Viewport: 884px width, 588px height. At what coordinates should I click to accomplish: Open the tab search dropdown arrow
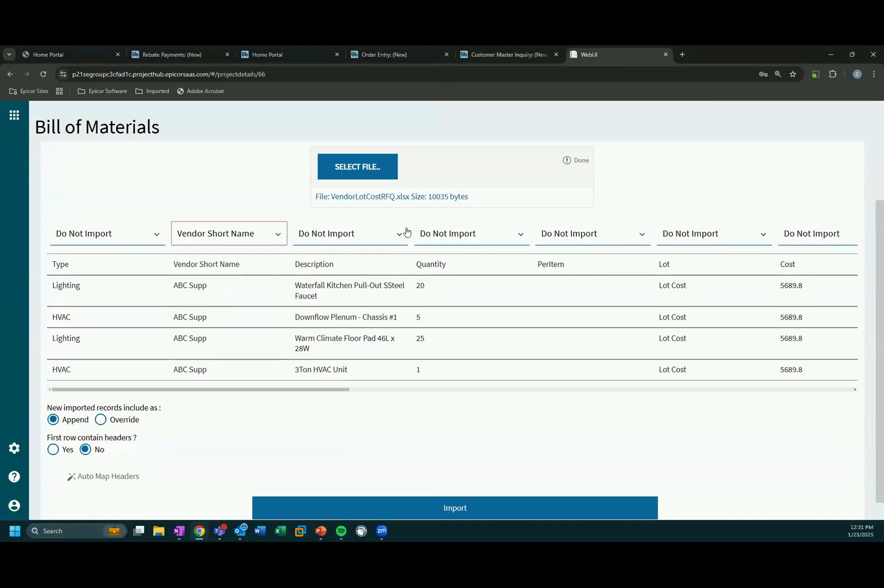point(9,54)
